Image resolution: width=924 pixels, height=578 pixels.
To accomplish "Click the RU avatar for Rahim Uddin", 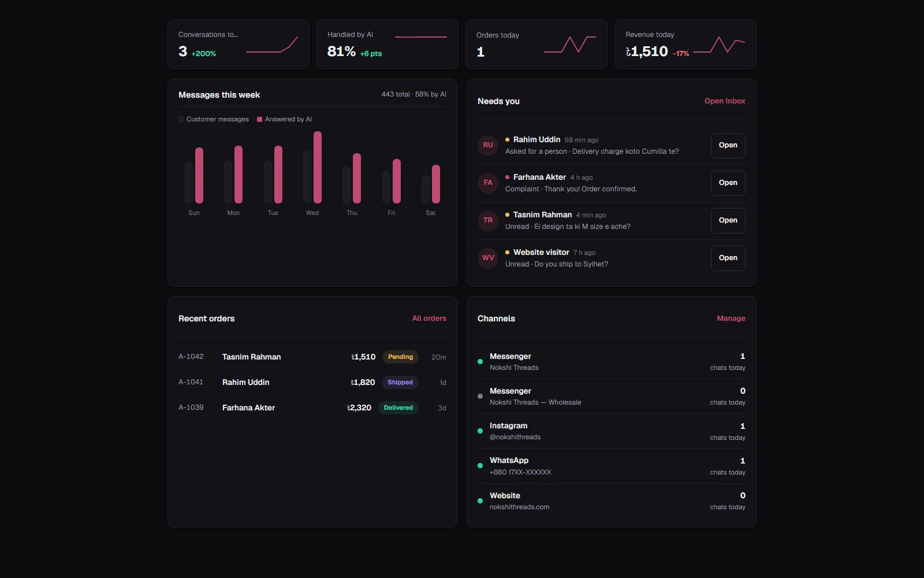I will pyautogui.click(x=488, y=145).
